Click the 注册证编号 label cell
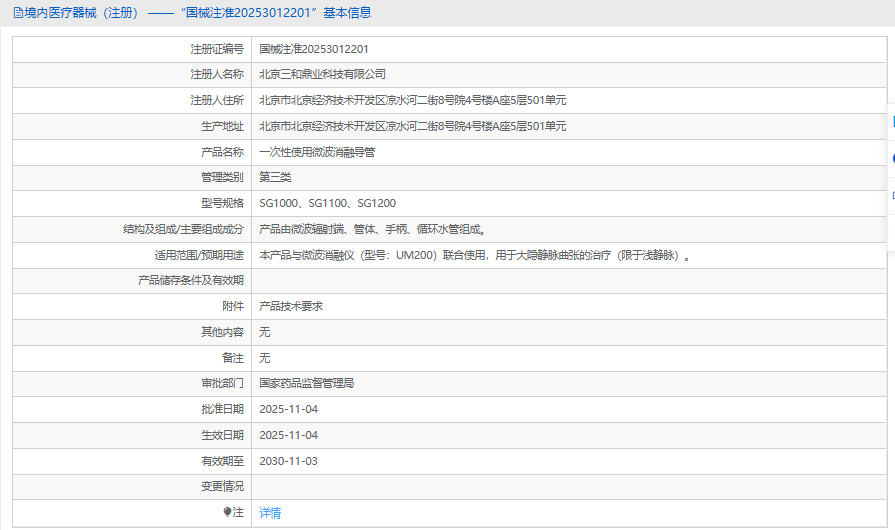 point(217,49)
